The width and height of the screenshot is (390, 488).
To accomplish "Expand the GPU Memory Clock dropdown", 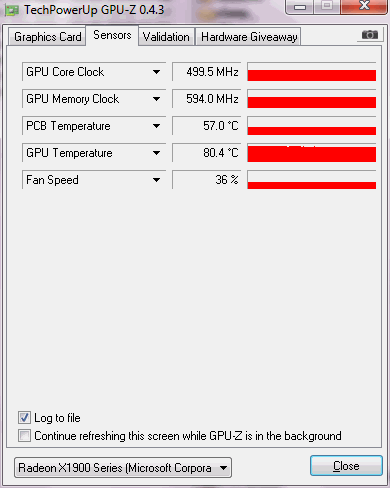I will click(x=156, y=99).
